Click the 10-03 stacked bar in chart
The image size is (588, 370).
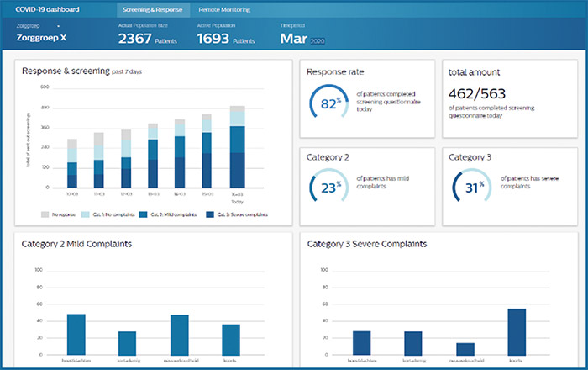[x=73, y=164]
